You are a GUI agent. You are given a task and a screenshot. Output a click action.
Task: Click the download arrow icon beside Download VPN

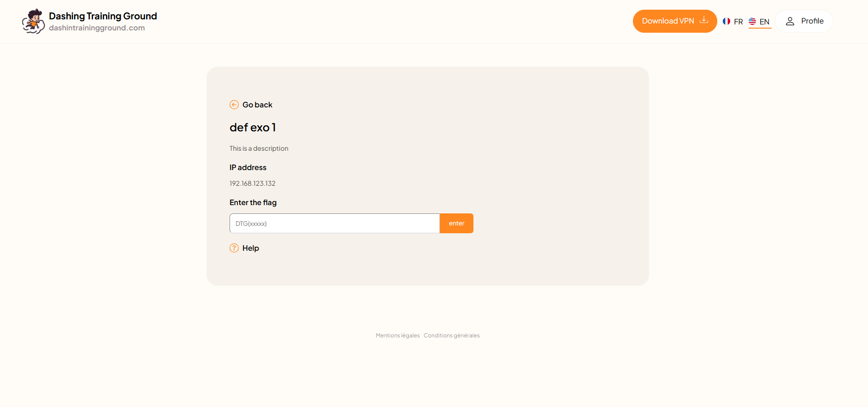click(x=703, y=20)
